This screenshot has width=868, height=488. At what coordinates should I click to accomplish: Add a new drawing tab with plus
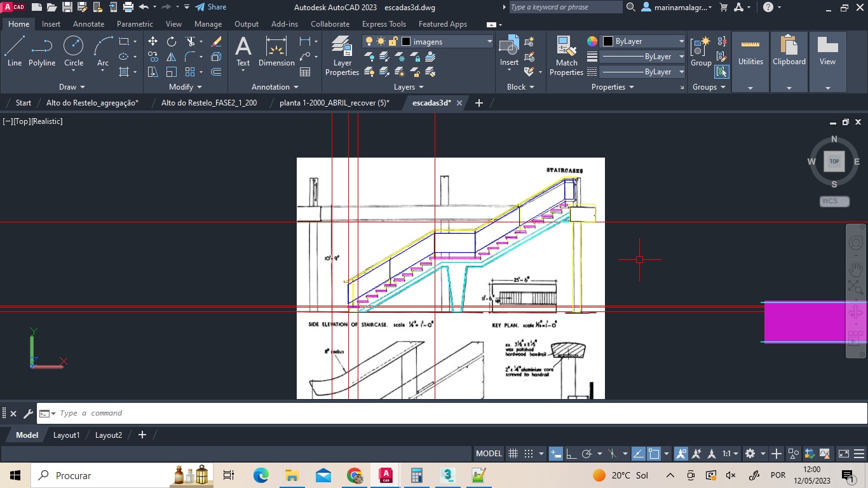pyautogui.click(x=479, y=102)
